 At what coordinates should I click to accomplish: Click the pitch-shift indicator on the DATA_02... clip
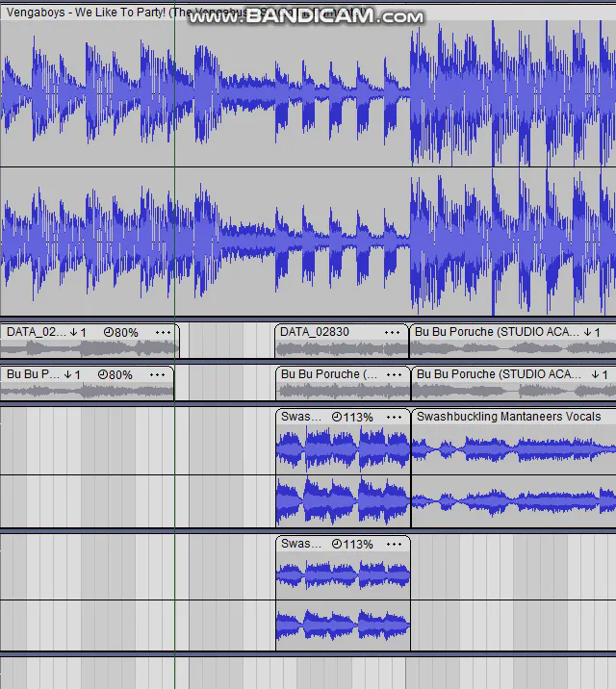pos(78,332)
